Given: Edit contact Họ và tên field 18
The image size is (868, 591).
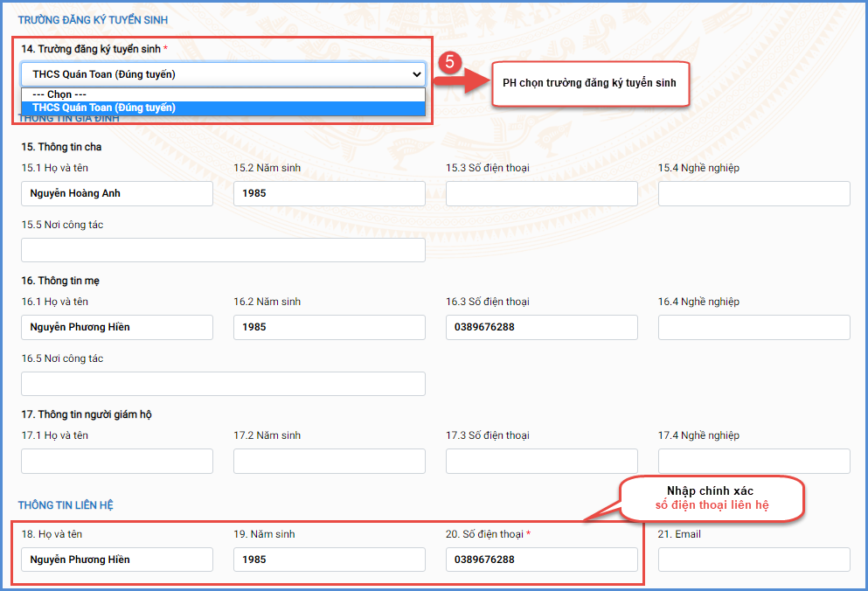Looking at the screenshot, I should [117, 560].
